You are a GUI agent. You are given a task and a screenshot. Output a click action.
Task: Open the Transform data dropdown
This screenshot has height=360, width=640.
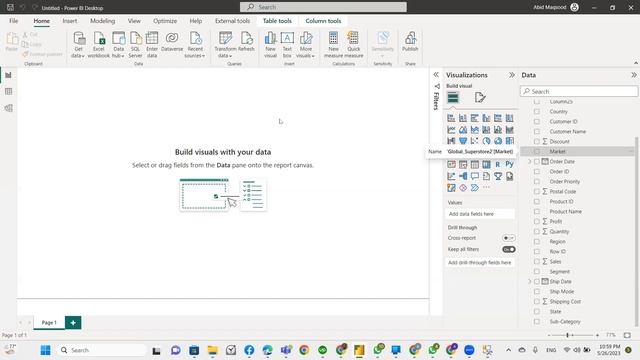(x=225, y=45)
